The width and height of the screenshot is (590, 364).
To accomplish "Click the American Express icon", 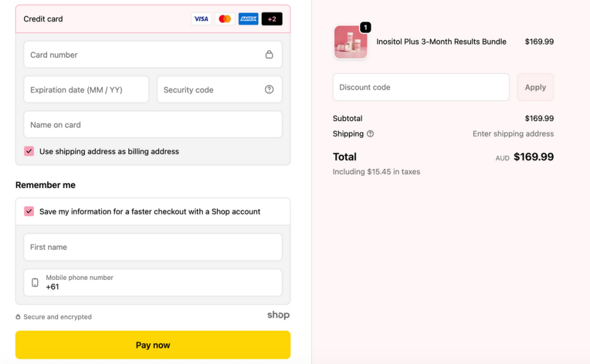I will click(x=249, y=19).
